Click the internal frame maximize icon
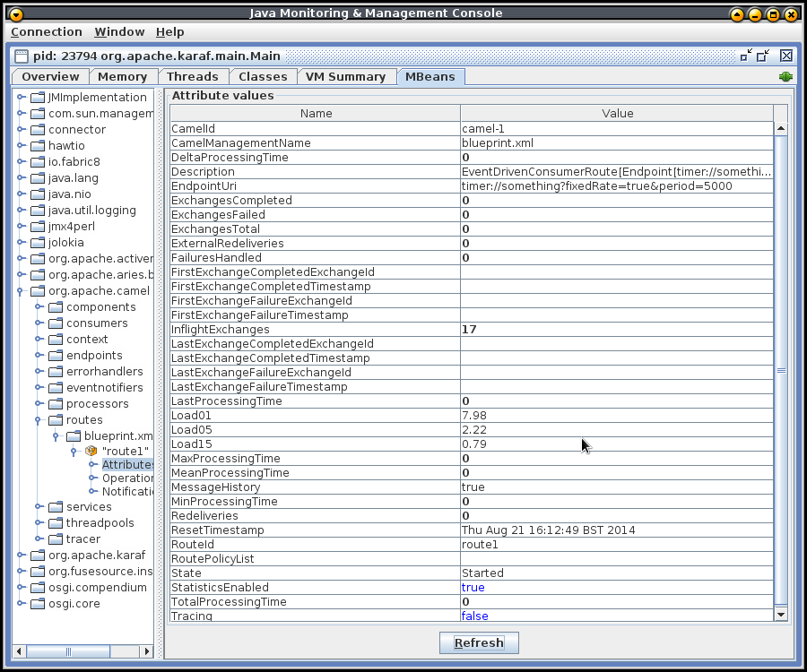Image resolution: width=807 pixels, height=672 pixels. 763,56
